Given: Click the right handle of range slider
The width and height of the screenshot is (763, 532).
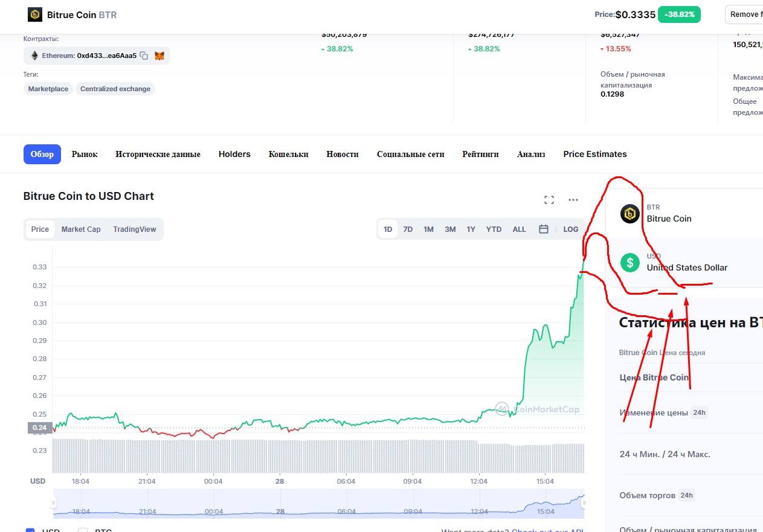Looking at the screenshot, I should pos(584,502).
